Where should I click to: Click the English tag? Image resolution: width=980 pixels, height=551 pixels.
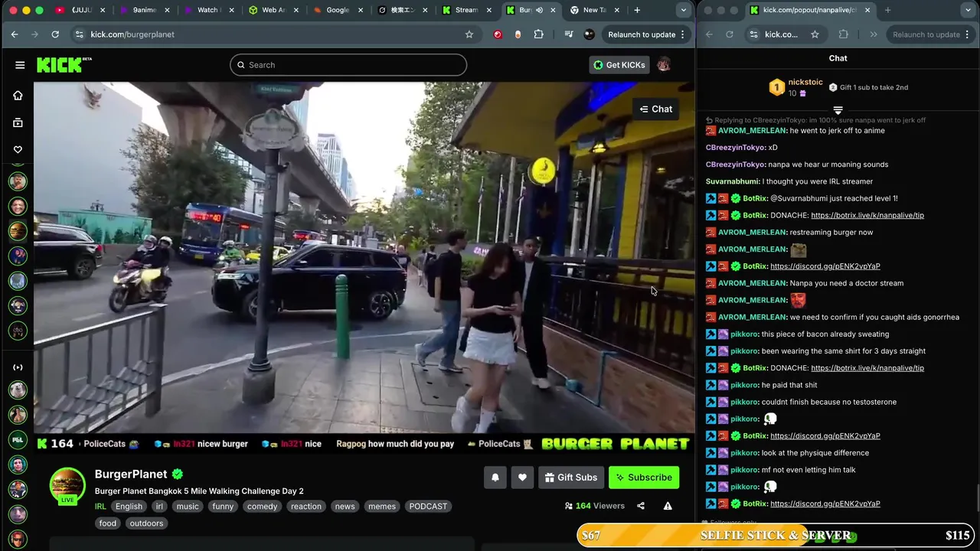(129, 507)
